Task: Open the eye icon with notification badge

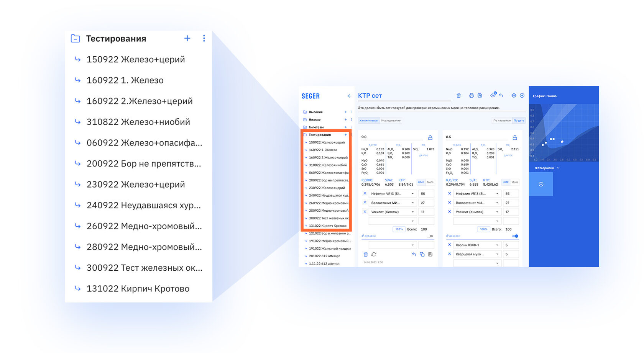Action: (493, 95)
